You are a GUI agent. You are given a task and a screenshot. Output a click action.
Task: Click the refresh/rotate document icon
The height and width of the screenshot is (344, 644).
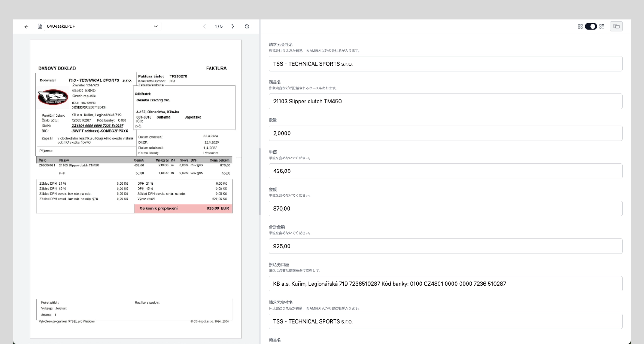tap(247, 27)
